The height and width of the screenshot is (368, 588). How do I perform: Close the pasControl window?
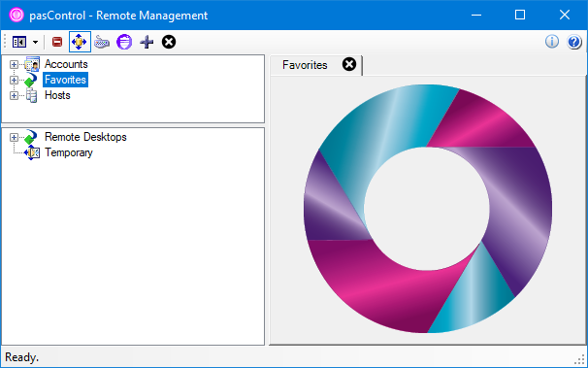pos(565,15)
